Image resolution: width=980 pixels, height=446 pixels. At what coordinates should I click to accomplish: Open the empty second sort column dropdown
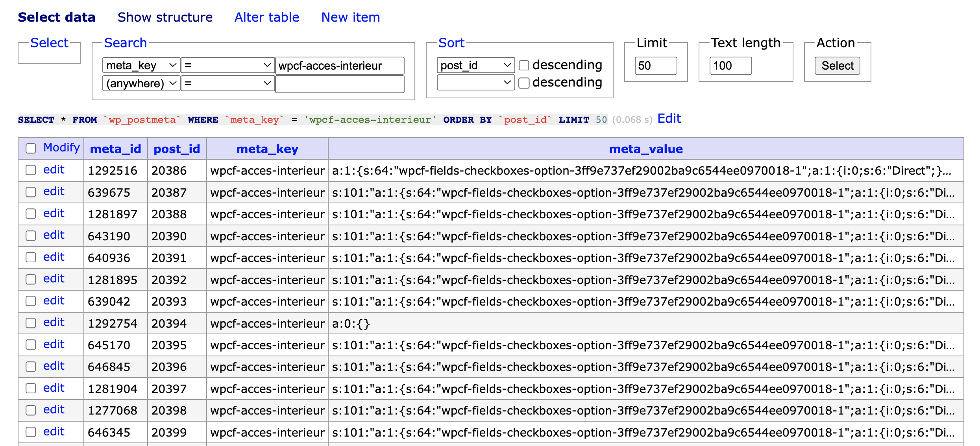(476, 83)
